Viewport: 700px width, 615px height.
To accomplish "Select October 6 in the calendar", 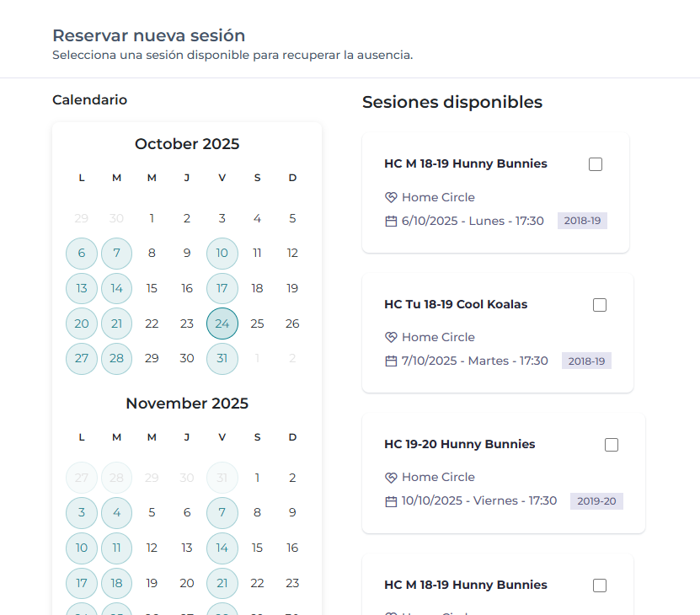I will click(x=82, y=253).
